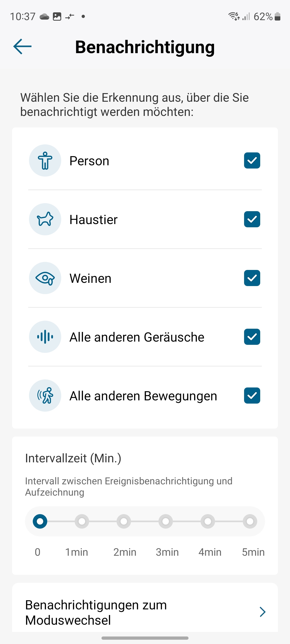This screenshot has height=644, width=290.
Task: Uncheck the Haustier notification checkbox
Action: (x=252, y=219)
